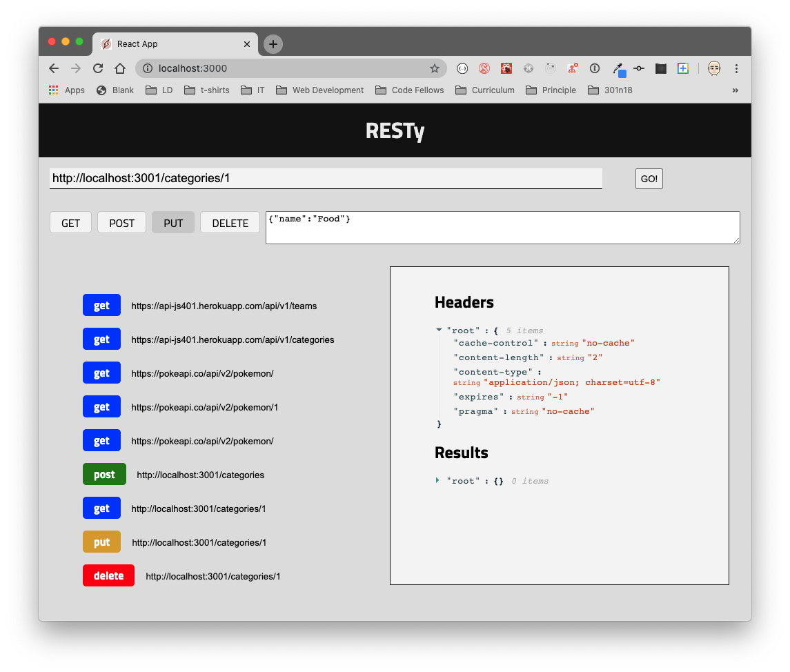Image resolution: width=790 pixels, height=672 pixels.
Task: Select the GET request method
Action: [x=70, y=222]
